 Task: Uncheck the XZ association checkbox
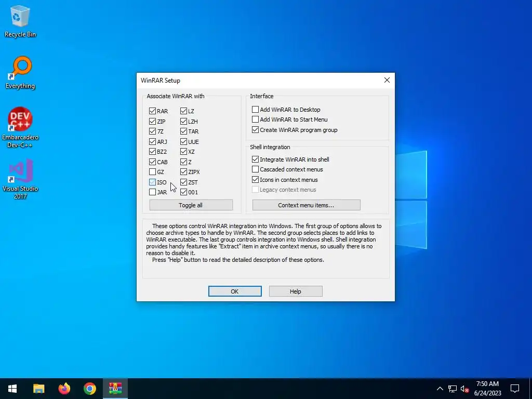(183, 152)
